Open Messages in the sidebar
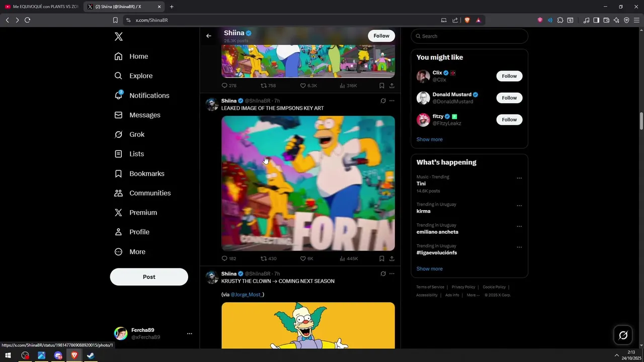Screen dimensions: 644x362 pyautogui.click(x=137, y=115)
